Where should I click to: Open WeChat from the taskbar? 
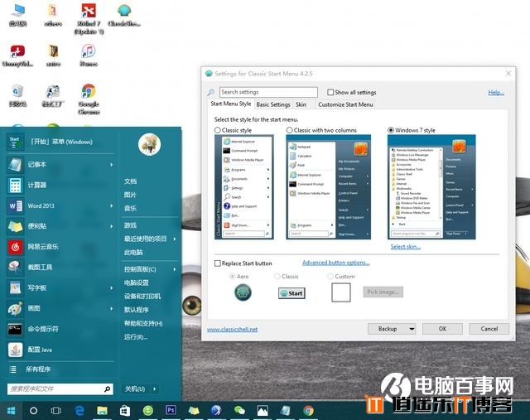[x=239, y=411]
